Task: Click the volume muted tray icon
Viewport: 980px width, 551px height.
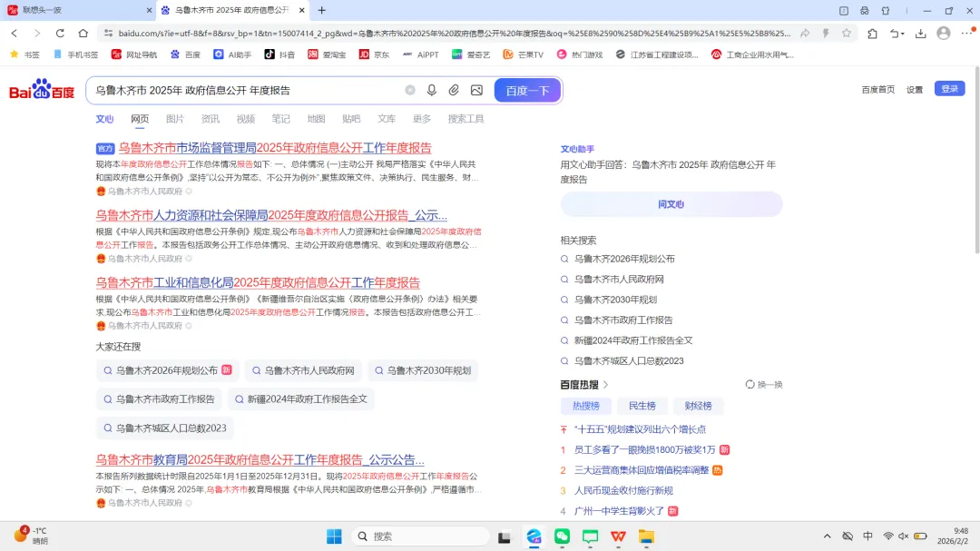Action: [903, 536]
